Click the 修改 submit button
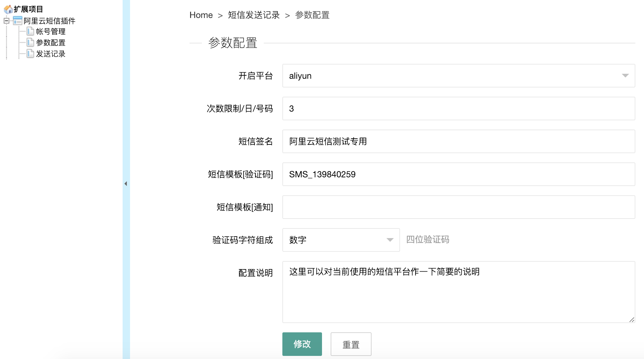644x359 pixels. (302, 344)
